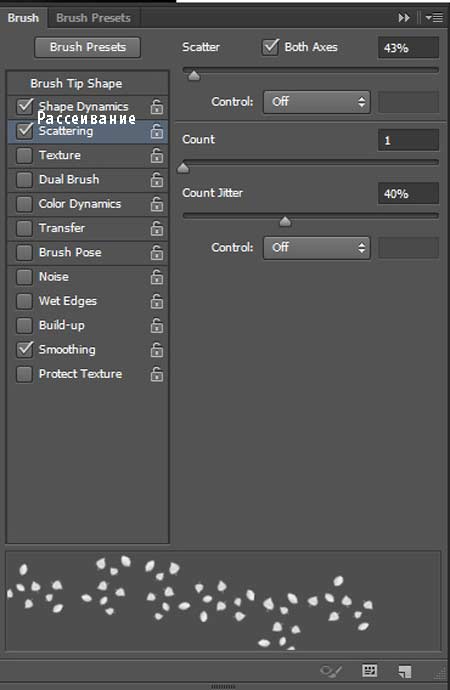Select the Brush tab

click(x=23, y=18)
